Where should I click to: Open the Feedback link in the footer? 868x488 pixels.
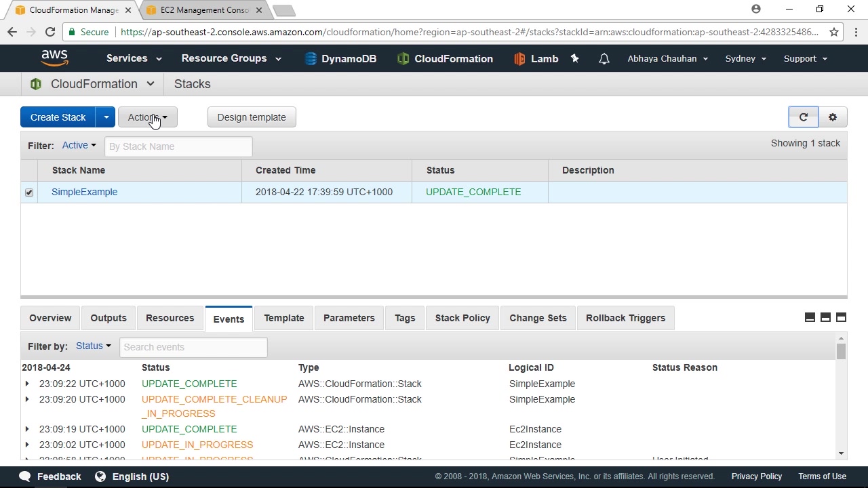click(50, 476)
